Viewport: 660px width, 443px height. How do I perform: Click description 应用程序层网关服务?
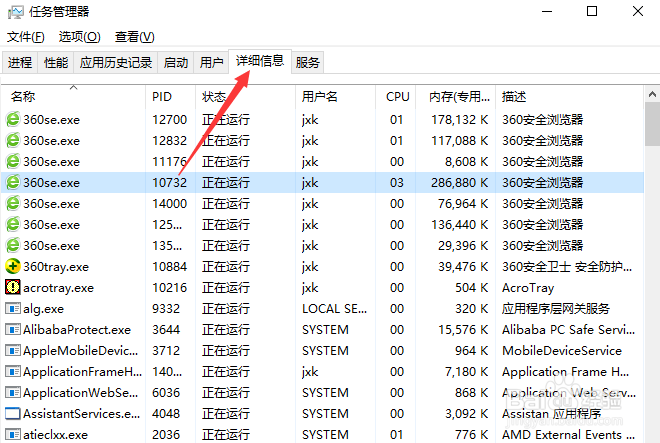[x=556, y=309]
